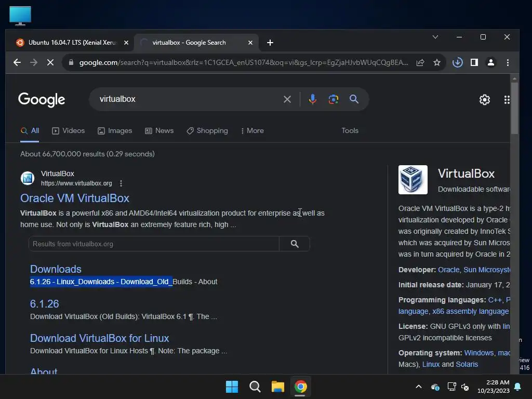Select the Images results filter
Image resolution: width=532 pixels, height=399 pixels.
click(115, 130)
